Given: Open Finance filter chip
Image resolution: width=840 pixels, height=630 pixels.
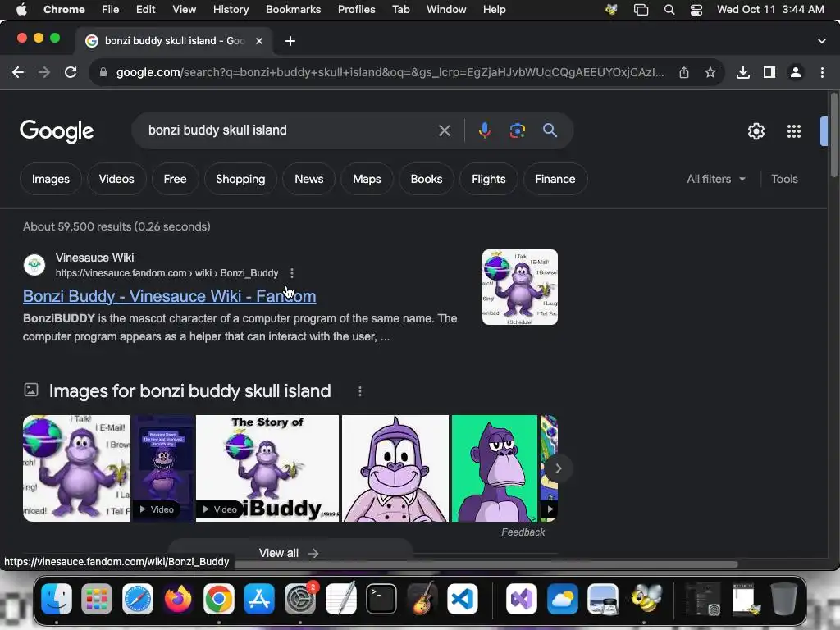Looking at the screenshot, I should pos(555,179).
